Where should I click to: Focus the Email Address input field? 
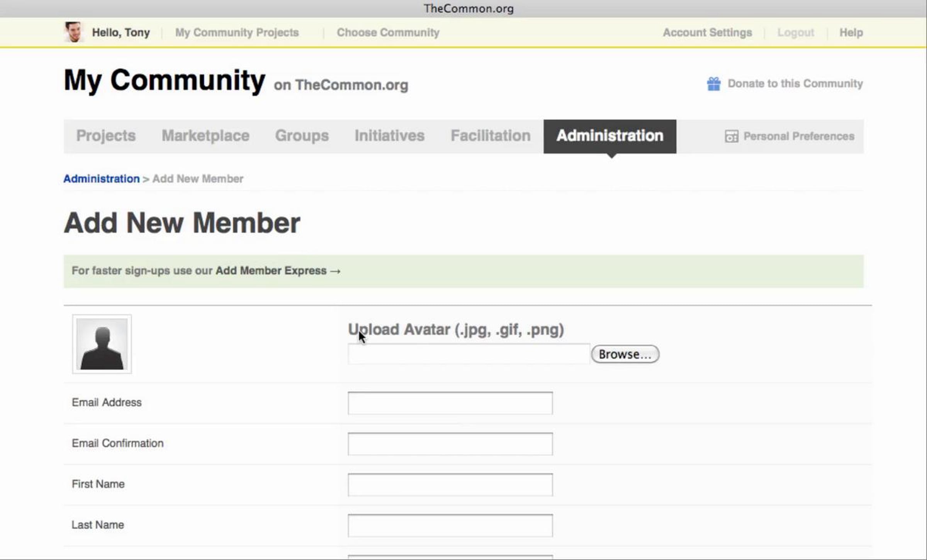tap(450, 403)
